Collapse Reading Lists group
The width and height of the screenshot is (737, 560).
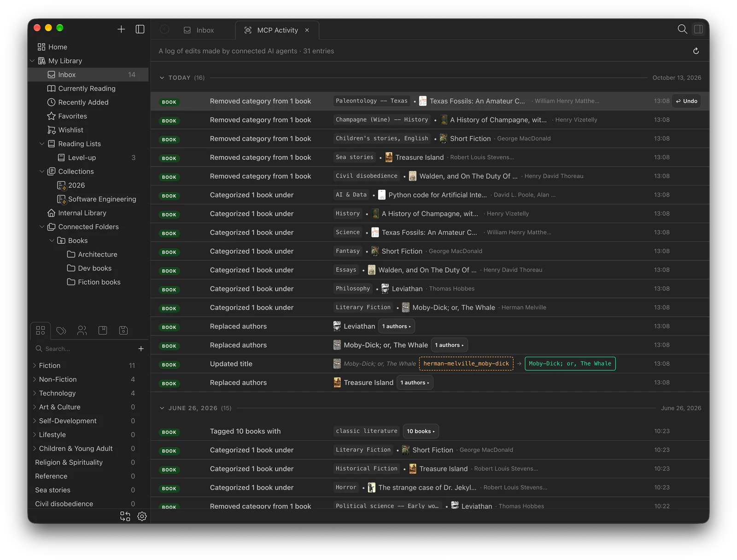tap(42, 144)
